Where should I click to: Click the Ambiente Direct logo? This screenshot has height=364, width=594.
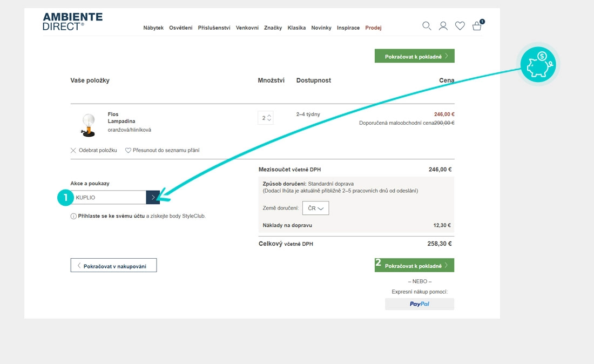tap(72, 22)
